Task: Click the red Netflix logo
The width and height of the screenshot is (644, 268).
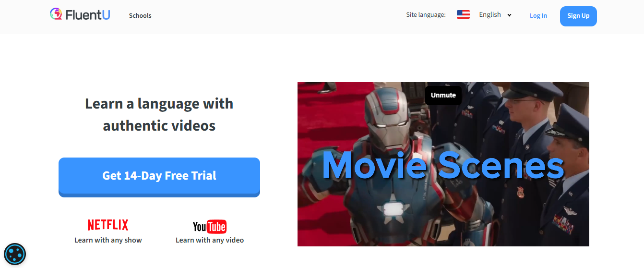Action: coord(108,225)
